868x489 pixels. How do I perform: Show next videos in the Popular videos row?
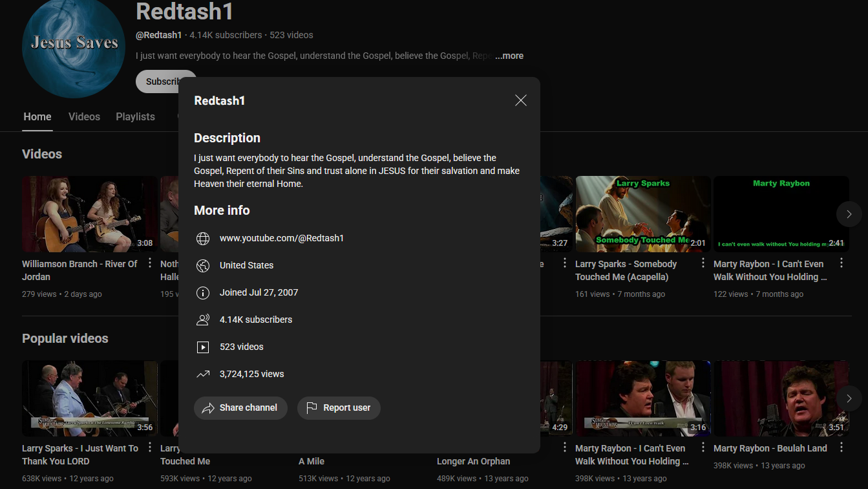click(849, 398)
